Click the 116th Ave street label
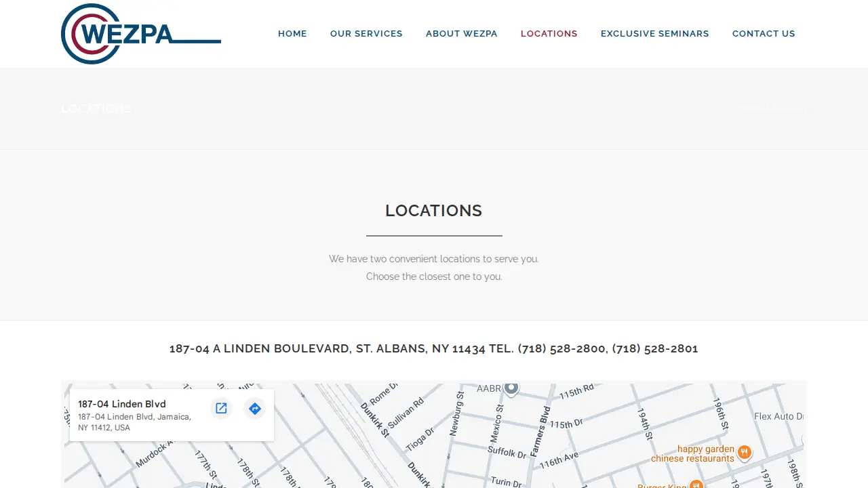This screenshot has width=868, height=488. pyautogui.click(x=559, y=461)
